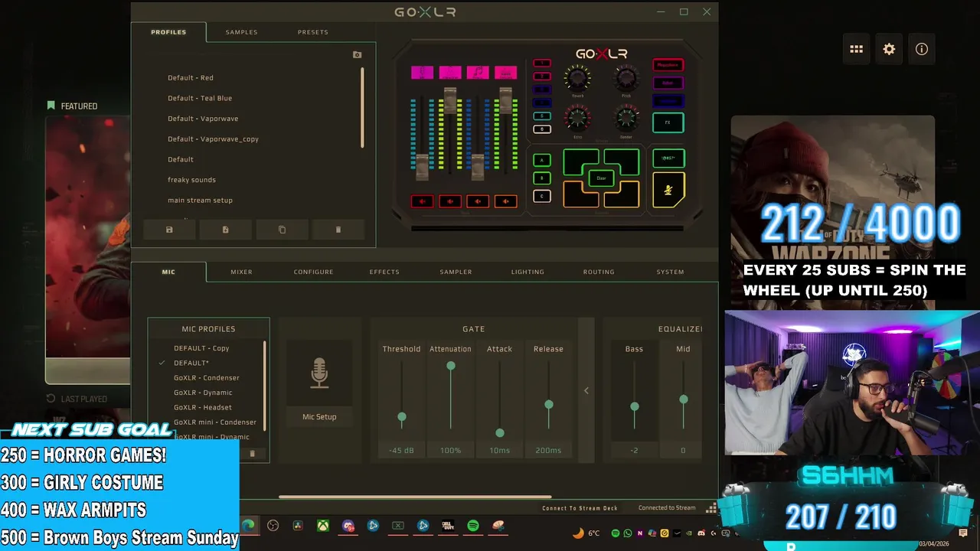Select the 'DEFAULT - Copy' mic profile
The image size is (980, 551).
pyautogui.click(x=201, y=348)
